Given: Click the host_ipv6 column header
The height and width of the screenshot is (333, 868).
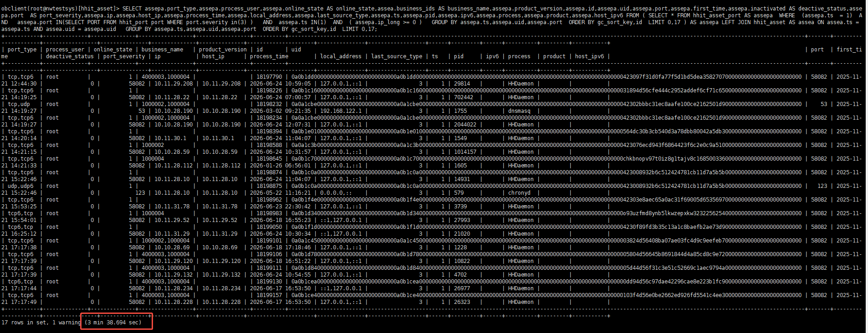Looking at the screenshot, I should pyautogui.click(x=589, y=56).
